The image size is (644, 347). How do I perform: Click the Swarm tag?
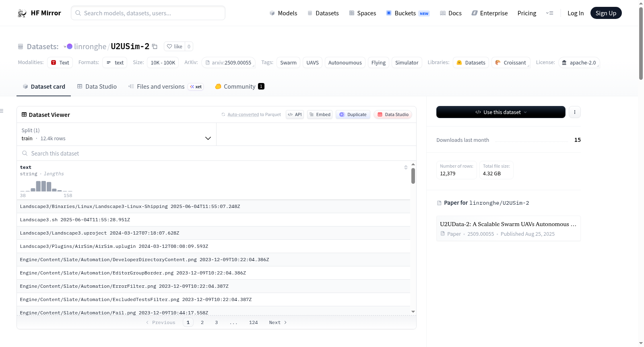pos(288,62)
